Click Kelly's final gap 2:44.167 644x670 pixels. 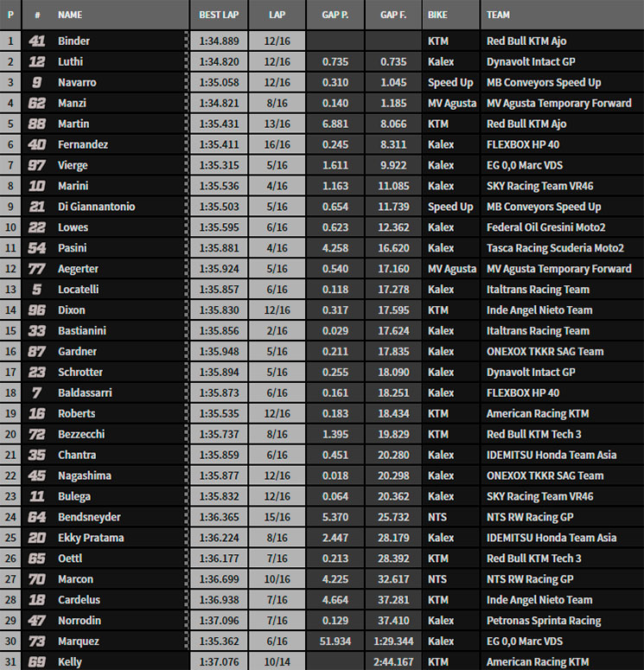click(393, 662)
